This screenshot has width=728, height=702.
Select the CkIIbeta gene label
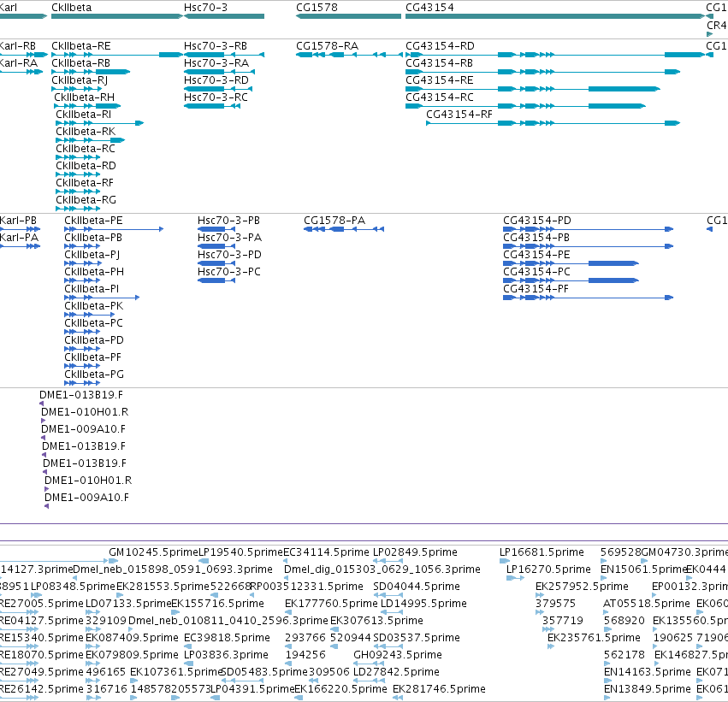(x=72, y=8)
